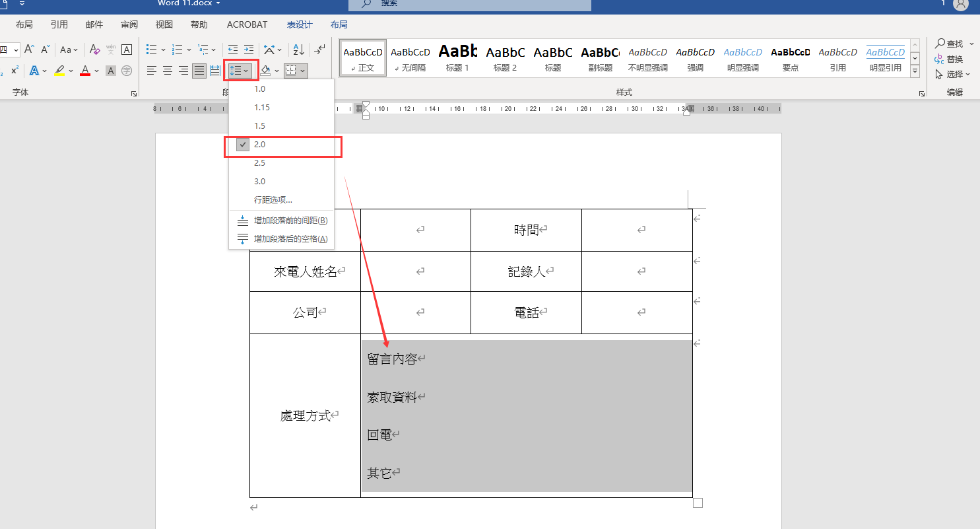Select 1.0 line spacing
This screenshot has width=980, height=529.
pyautogui.click(x=282, y=89)
